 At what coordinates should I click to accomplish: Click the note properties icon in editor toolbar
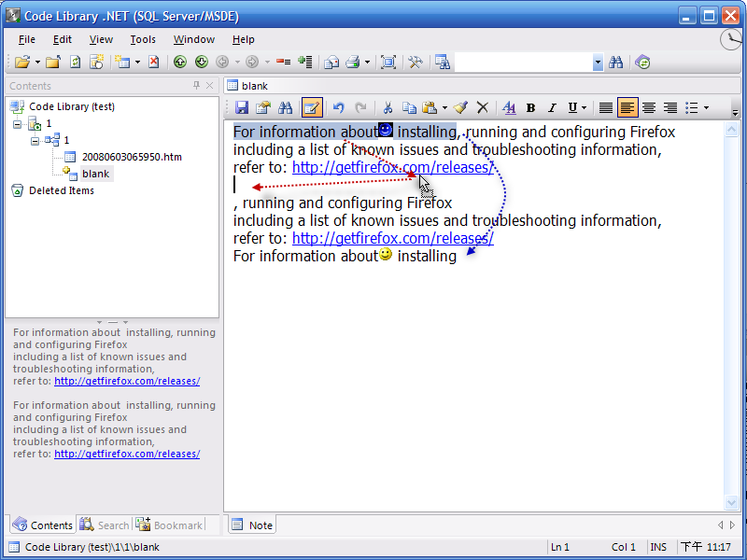click(x=263, y=107)
